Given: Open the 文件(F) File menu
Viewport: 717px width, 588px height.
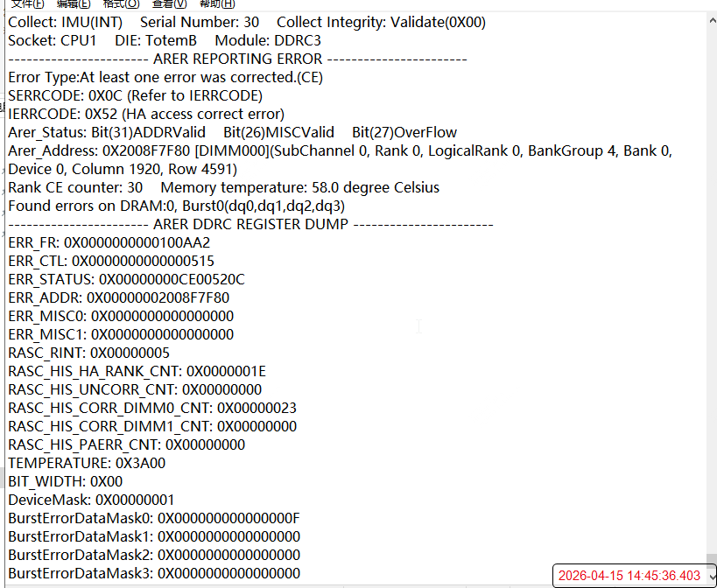Looking at the screenshot, I should click(x=27, y=3).
